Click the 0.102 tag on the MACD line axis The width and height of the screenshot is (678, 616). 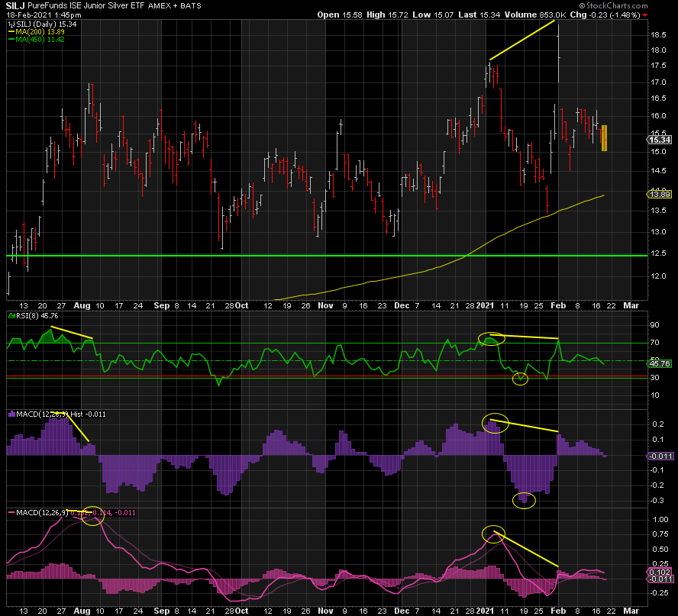click(660, 572)
